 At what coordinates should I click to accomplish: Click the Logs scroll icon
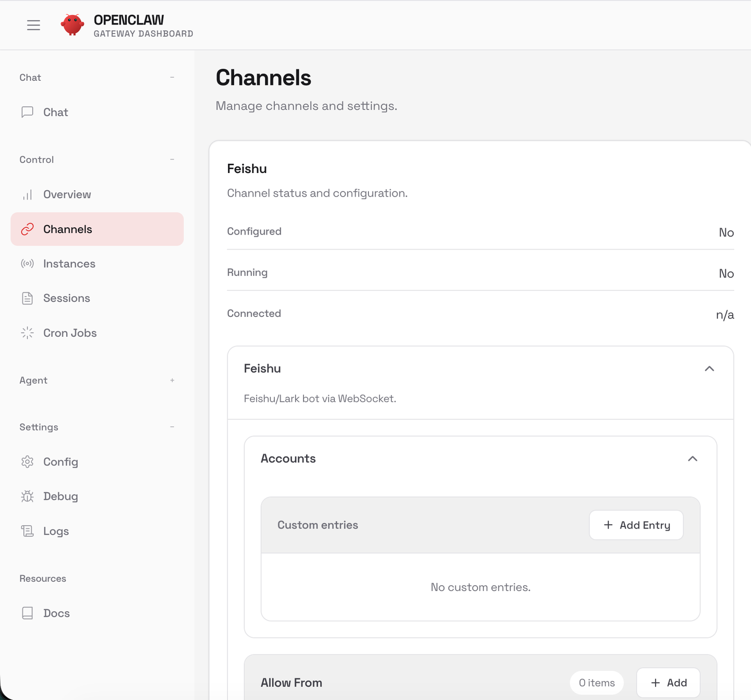click(28, 531)
